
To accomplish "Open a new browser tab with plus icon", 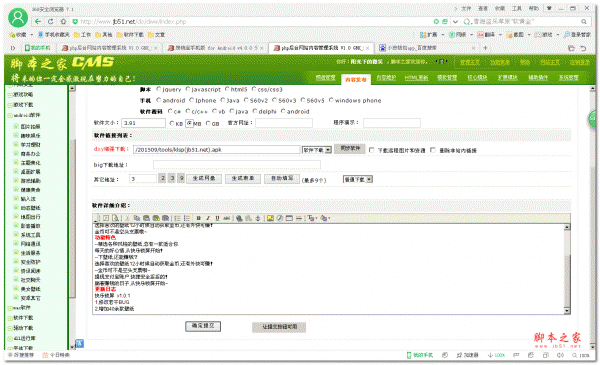I will coord(485,48).
